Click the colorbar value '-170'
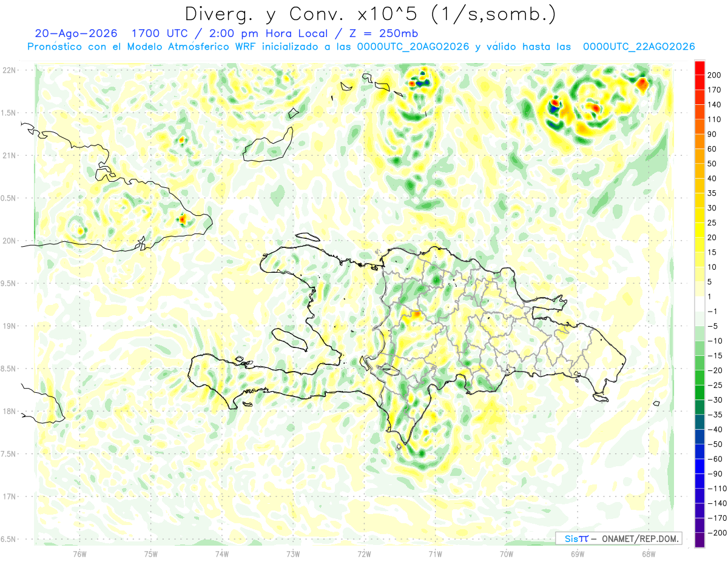 pos(718,518)
